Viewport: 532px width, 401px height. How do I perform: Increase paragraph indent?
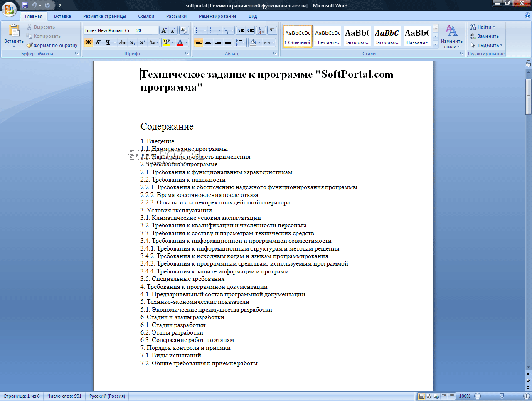(251, 30)
